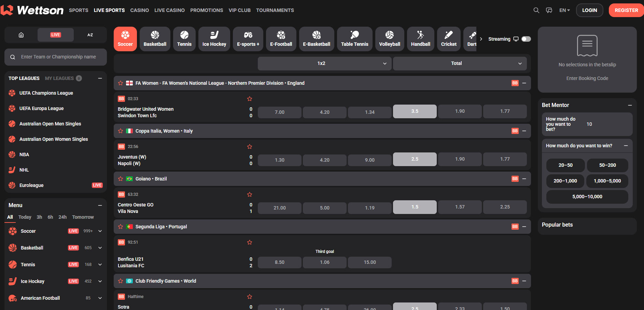Star the Coppa Italia Women league header
644x310 pixels.
(x=120, y=131)
